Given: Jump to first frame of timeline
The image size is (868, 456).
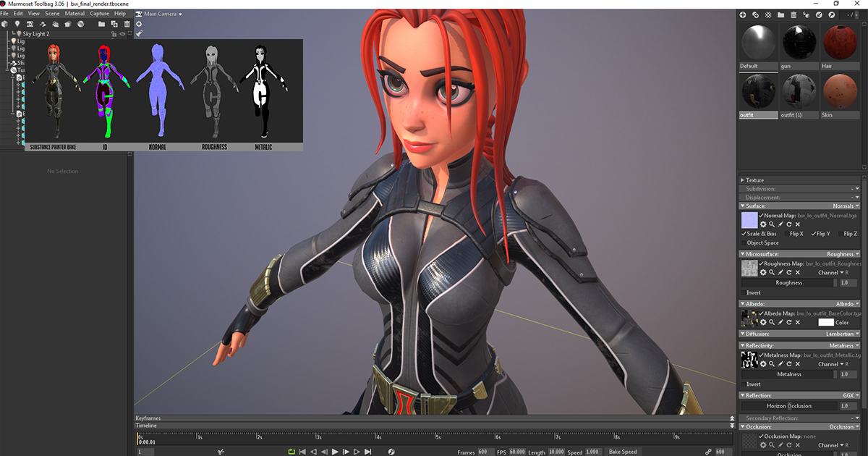Looking at the screenshot, I should tap(302, 452).
